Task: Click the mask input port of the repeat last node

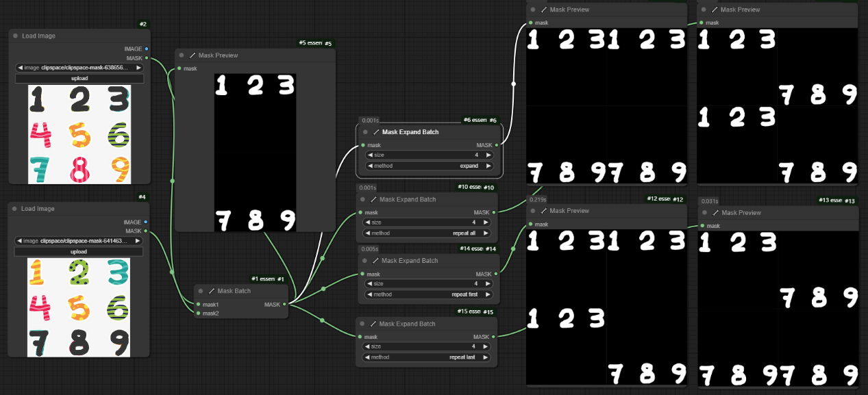Action: 360,337
